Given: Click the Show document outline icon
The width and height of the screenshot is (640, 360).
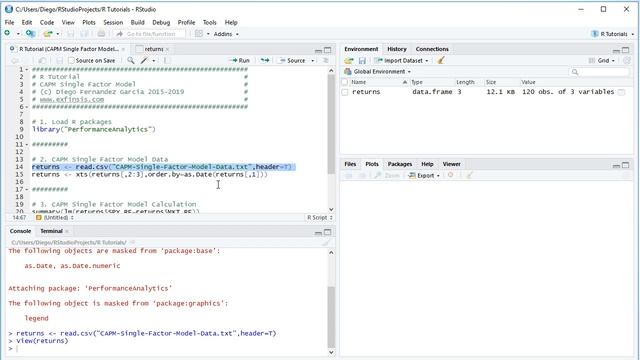Looking at the screenshot, I should click(326, 60).
